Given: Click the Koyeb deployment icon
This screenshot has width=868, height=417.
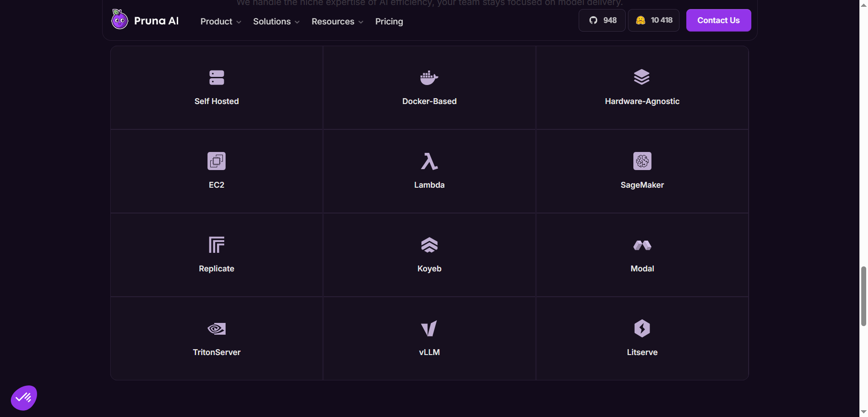Looking at the screenshot, I should click(429, 245).
